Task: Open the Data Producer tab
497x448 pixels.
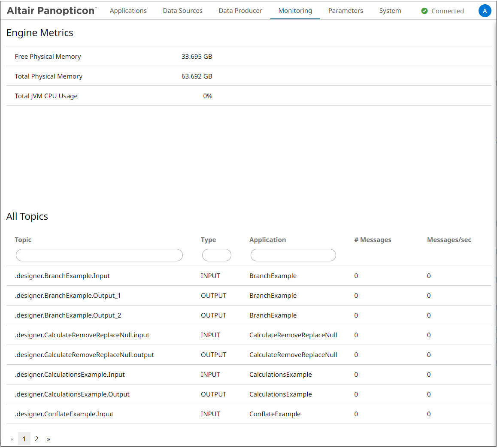Action: click(x=240, y=11)
